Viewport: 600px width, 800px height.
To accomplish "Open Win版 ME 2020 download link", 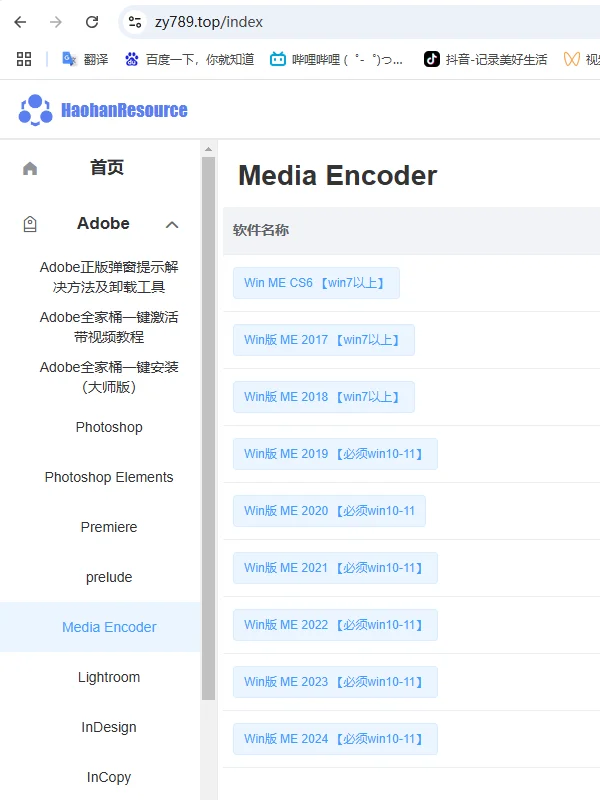I will pyautogui.click(x=329, y=511).
